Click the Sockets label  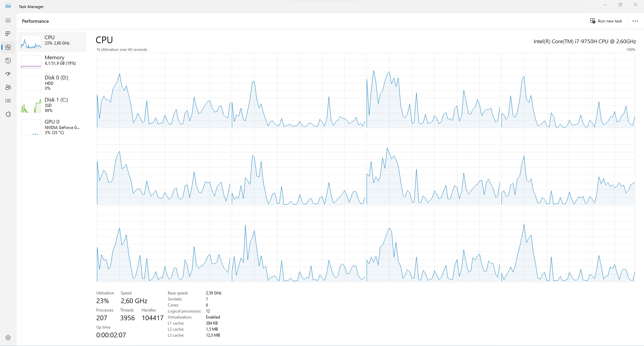coord(175,299)
